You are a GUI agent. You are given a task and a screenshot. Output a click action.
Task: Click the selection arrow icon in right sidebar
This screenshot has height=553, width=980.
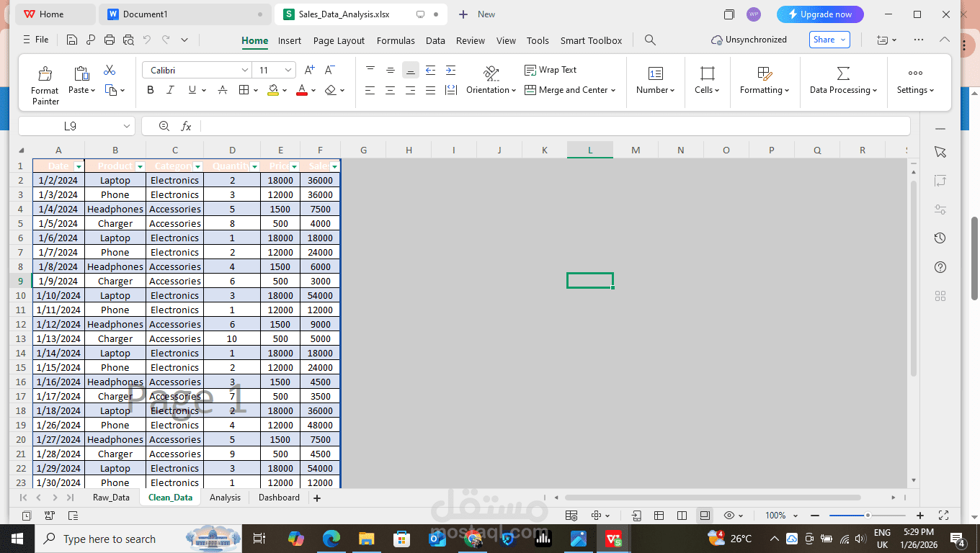click(x=940, y=152)
